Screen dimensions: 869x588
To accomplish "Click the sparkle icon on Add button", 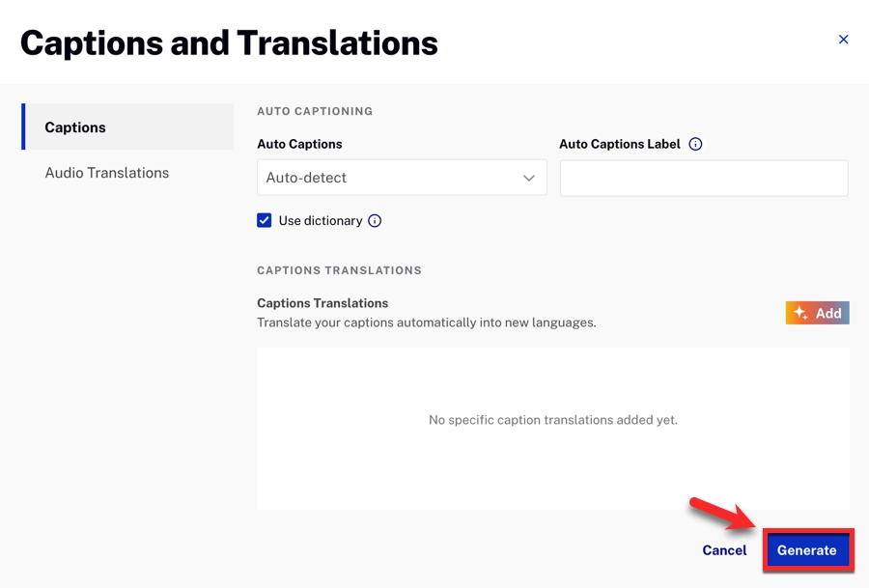I will click(800, 313).
